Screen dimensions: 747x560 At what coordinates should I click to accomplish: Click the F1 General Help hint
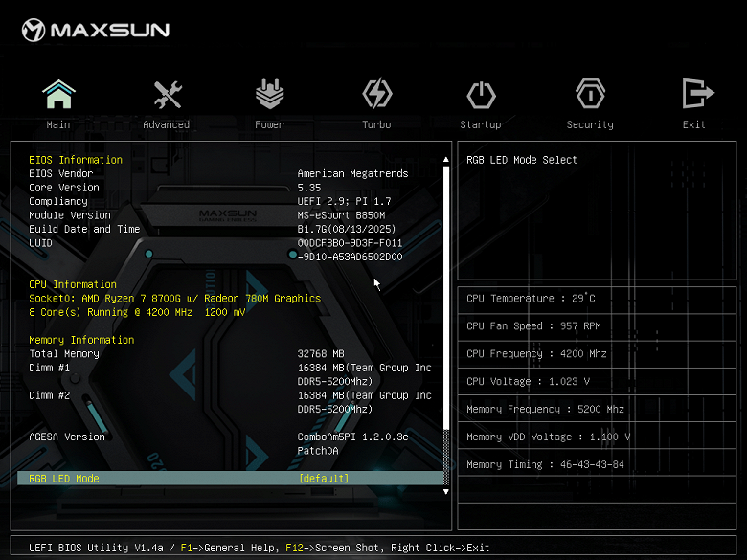point(209,548)
